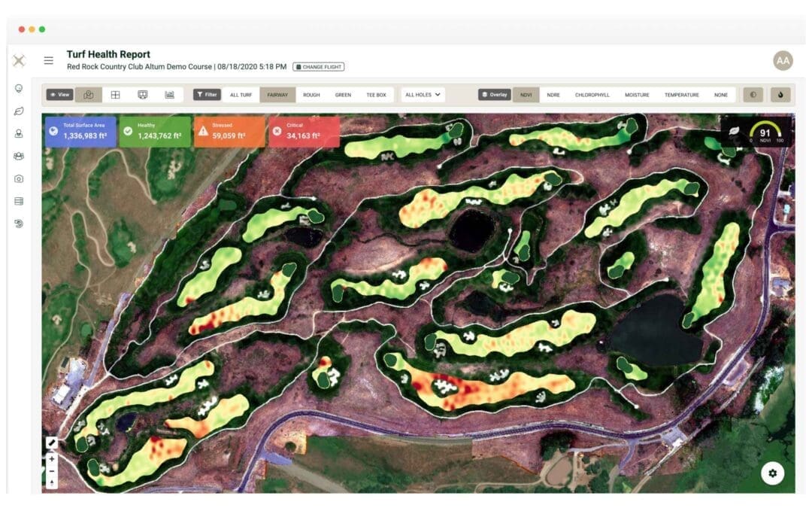Open the ALL HOLES dropdown
This screenshot has height=508, width=812.
tap(420, 94)
